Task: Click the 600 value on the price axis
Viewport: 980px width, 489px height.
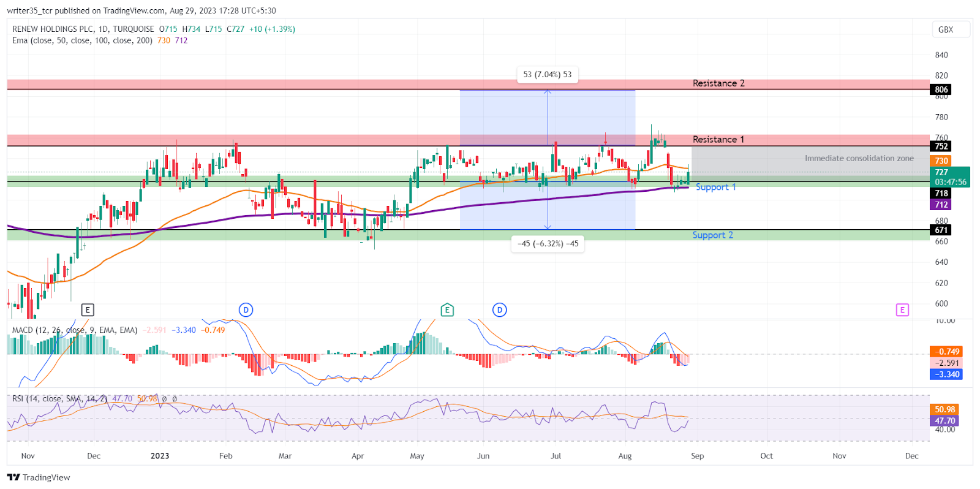Action: coord(941,303)
